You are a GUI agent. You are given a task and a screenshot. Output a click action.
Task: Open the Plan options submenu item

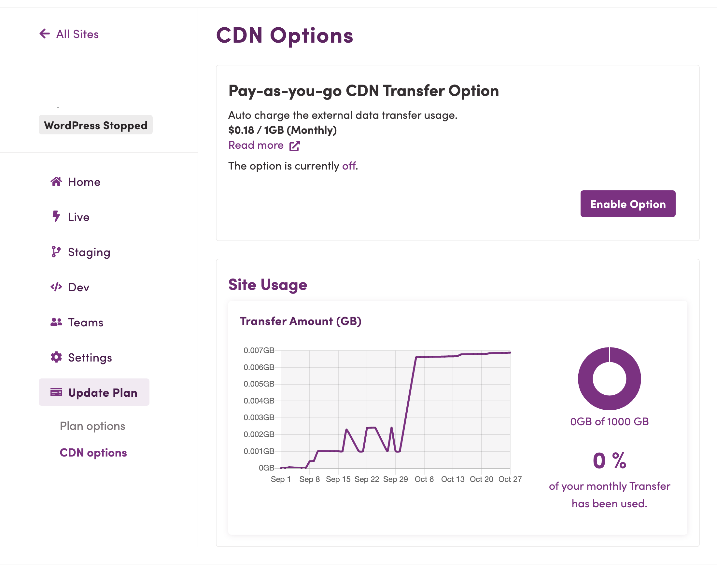pyautogui.click(x=92, y=426)
